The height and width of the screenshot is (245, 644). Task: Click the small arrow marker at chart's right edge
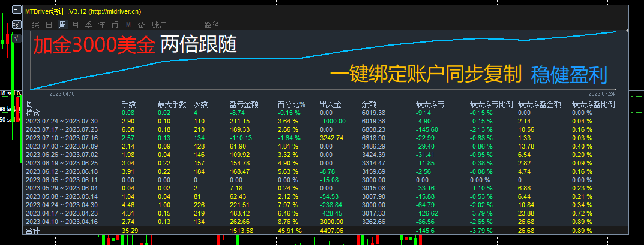[x=627, y=31]
